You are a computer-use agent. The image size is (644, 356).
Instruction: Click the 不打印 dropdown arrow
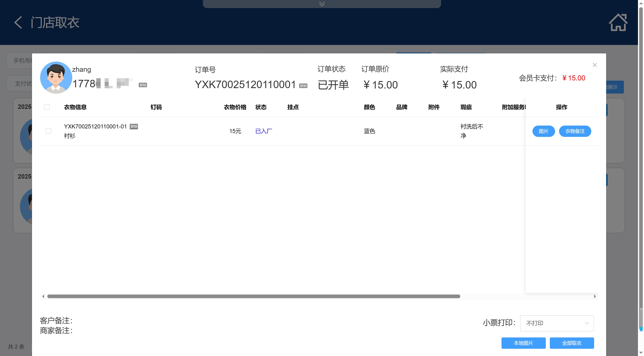pos(587,323)
